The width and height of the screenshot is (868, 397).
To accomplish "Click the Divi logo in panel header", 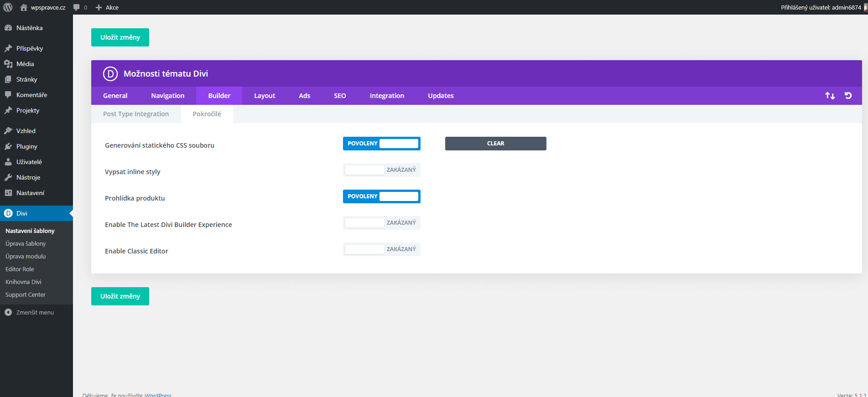I will click(110, 73).
